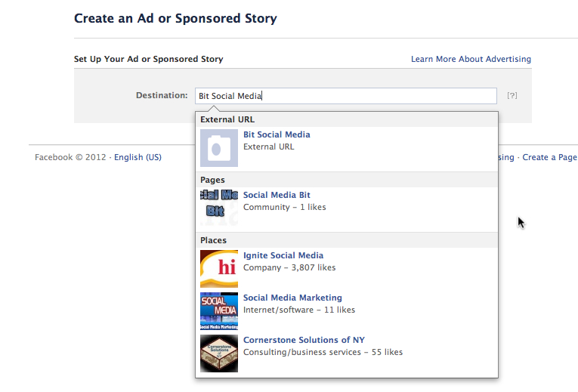578x392 pixels.
Task: Select Cornerstone Solutions of NY entry
Action: [x=347, y=353]
